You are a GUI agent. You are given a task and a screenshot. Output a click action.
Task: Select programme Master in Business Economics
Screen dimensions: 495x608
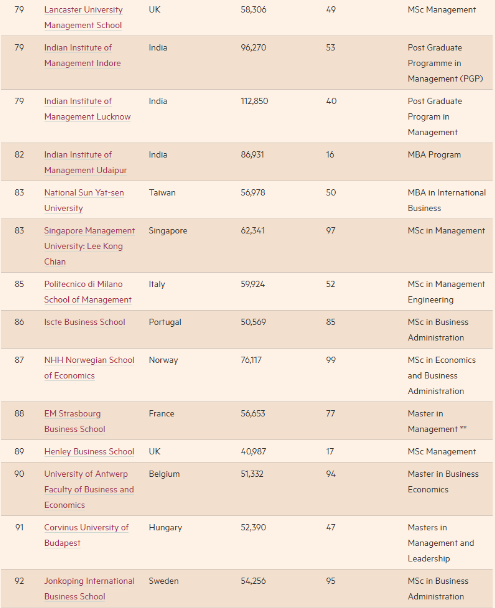(x=443, y=482)
